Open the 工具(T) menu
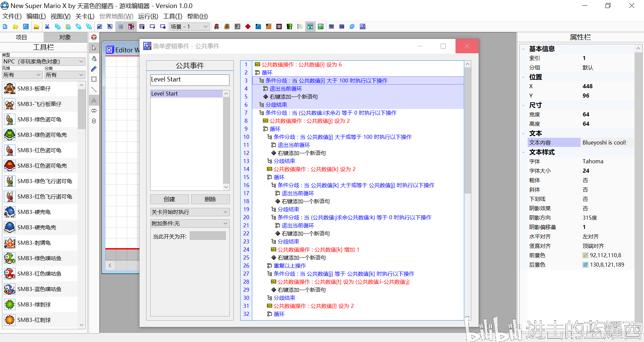The height and width of the screenshot is (342, 644). coord(172,16)
